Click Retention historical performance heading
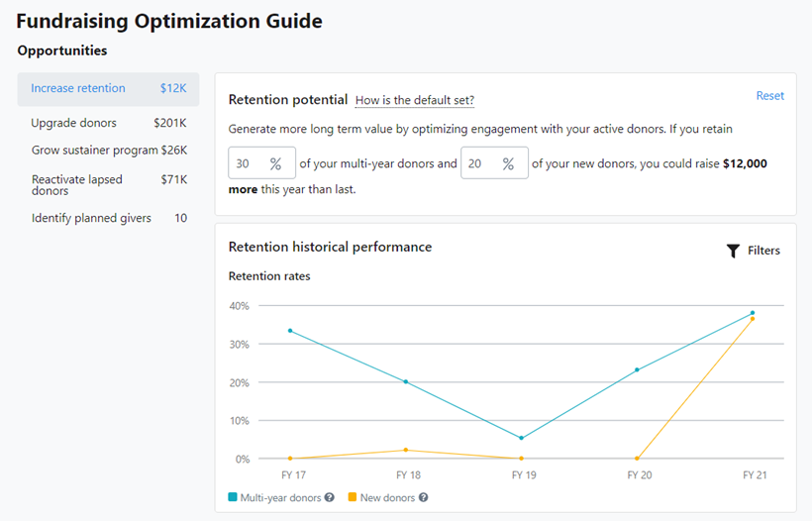The width and height of the screenshot is (812, 521). tap(330, 247)
